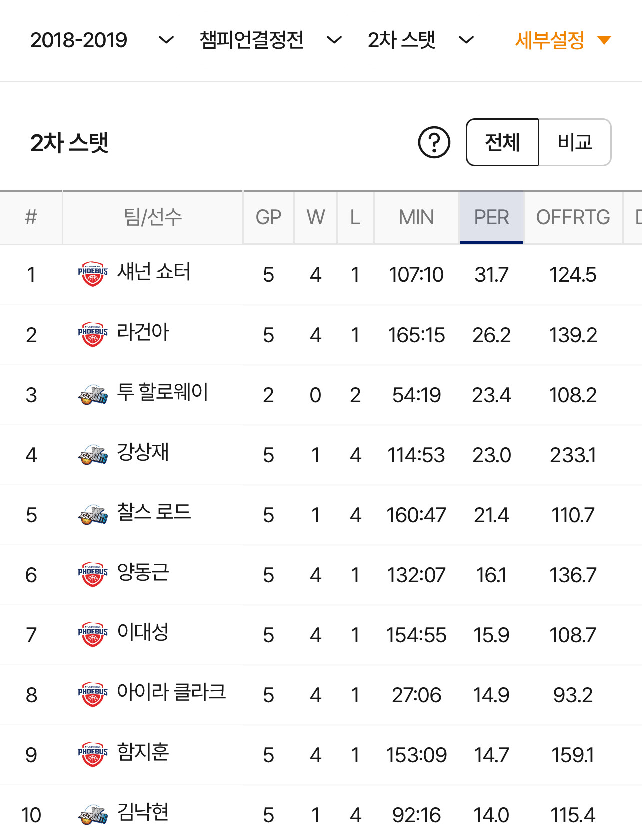Click the GP column header

[x=268, y=217]
